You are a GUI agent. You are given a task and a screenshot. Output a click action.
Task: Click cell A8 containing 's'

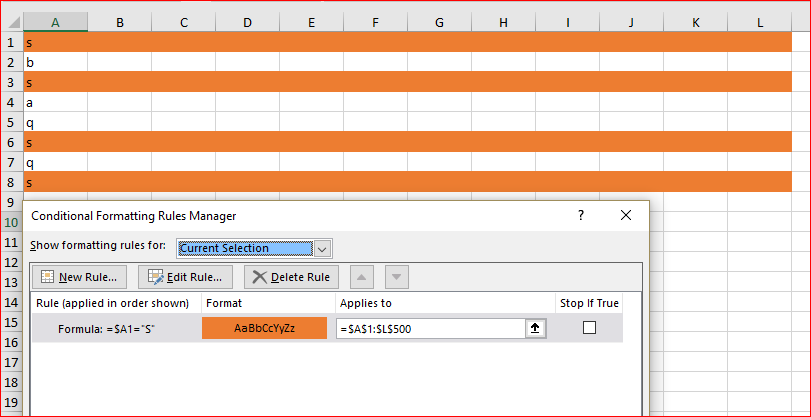(55, 183)
